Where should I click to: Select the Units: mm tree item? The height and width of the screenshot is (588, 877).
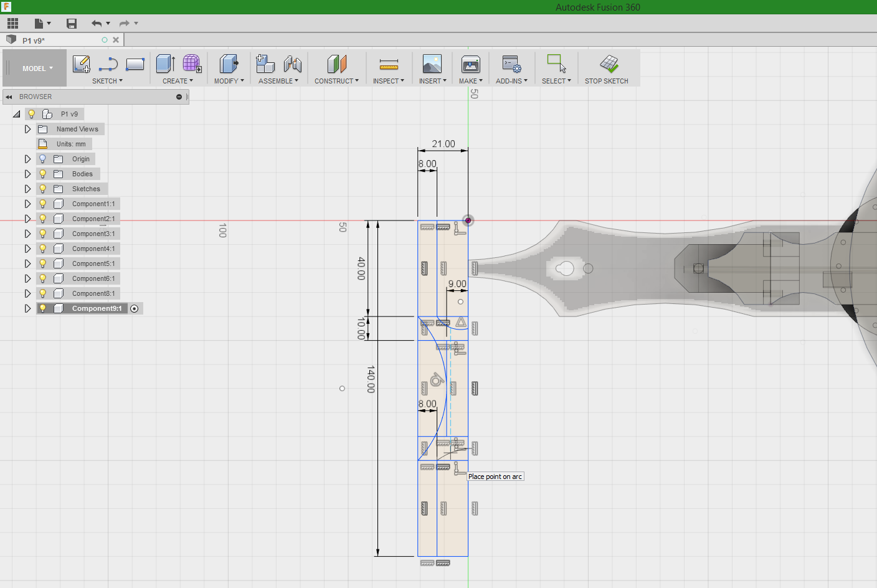[x=64, y=144]
